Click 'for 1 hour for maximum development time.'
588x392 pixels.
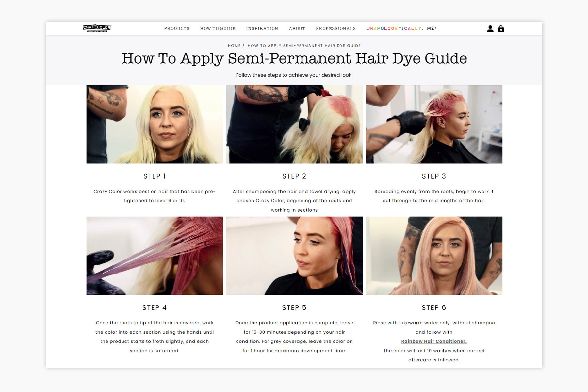click(x=294, y=351)
